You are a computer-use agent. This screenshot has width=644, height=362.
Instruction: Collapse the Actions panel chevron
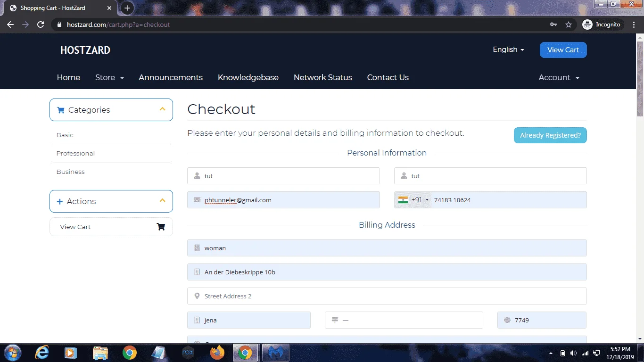pos(163,201)
